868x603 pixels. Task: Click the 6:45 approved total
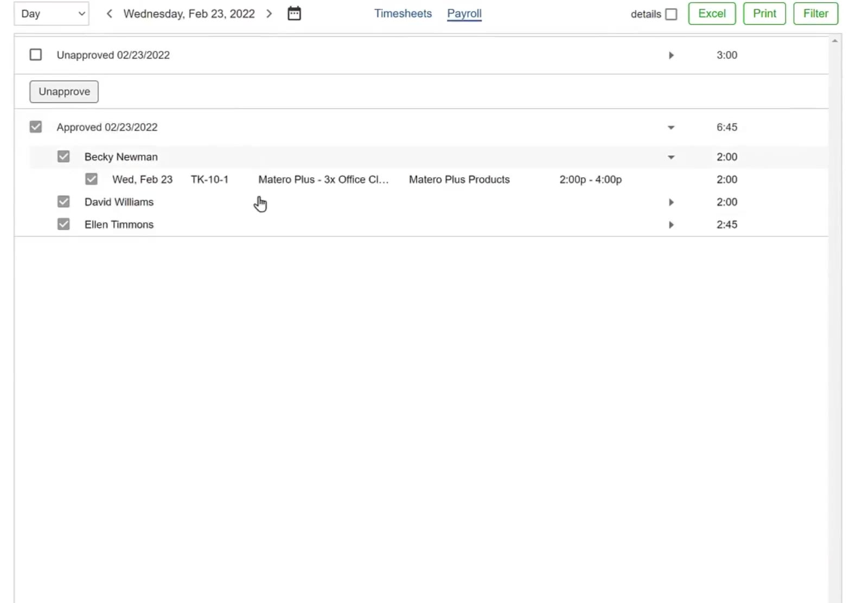click(x=726, y=127)
